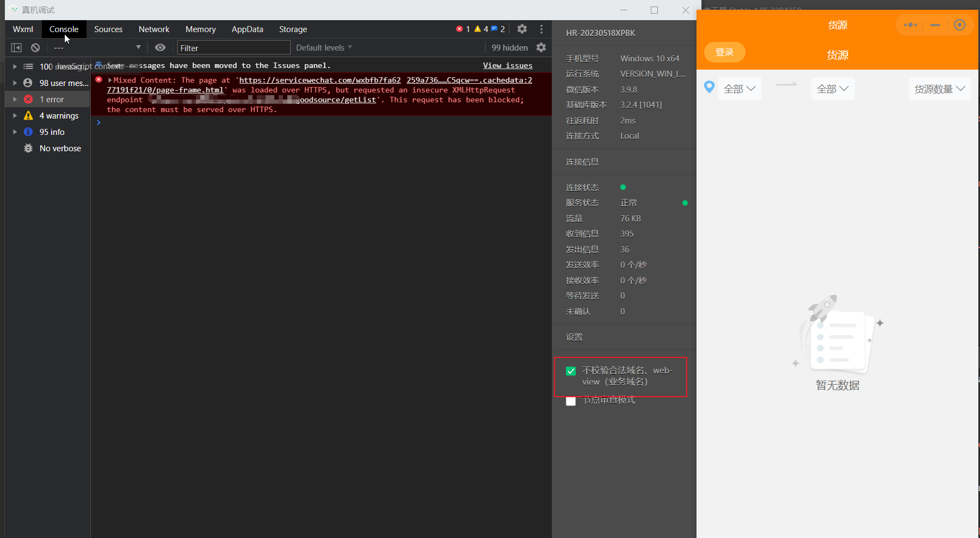Expand the 1 error group
This screenshot has height=538, width=980.
click(x=15, y=99)
